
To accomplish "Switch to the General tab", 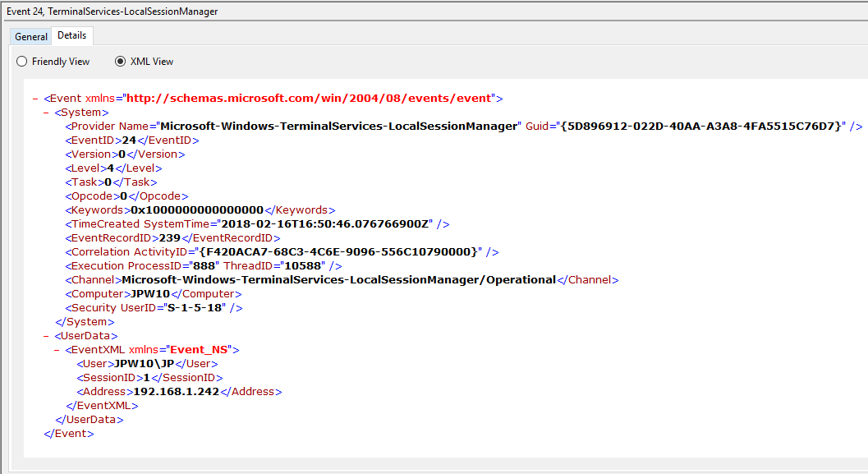I will [31, 36].
